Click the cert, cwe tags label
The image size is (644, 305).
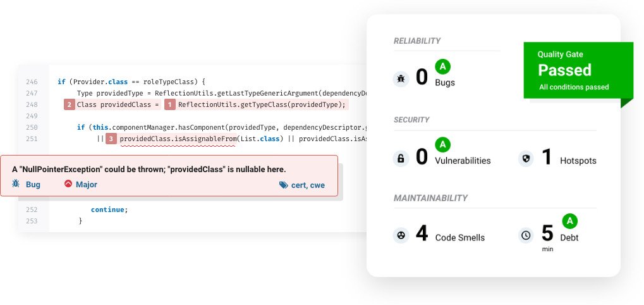(304, 185)
